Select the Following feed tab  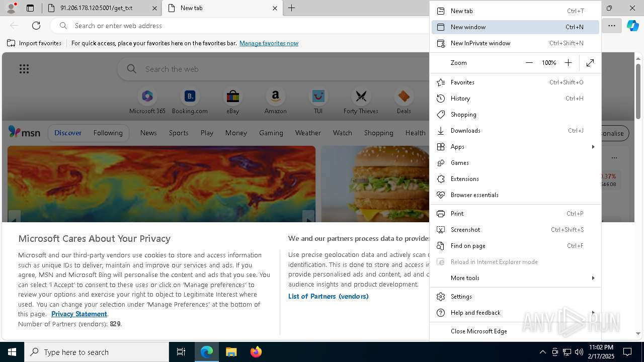[108, 133]
